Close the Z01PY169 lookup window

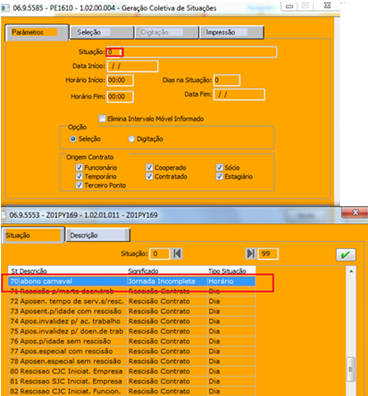pyautogui.click(x=355, y=212)
